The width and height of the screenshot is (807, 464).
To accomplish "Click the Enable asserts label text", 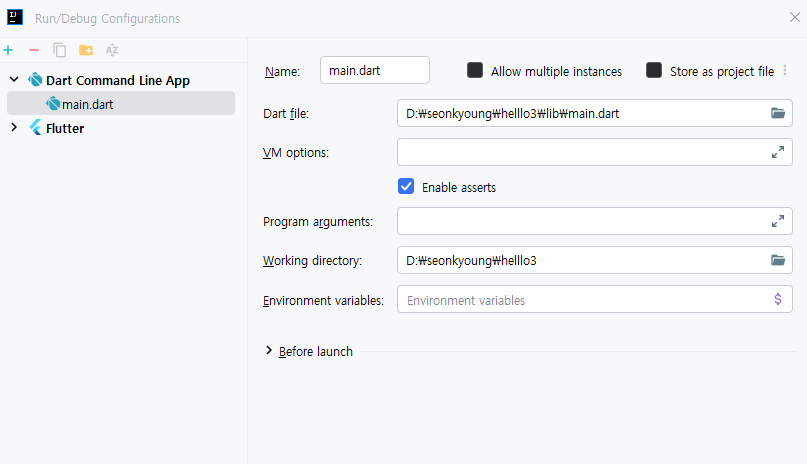I will click(459, 187).
